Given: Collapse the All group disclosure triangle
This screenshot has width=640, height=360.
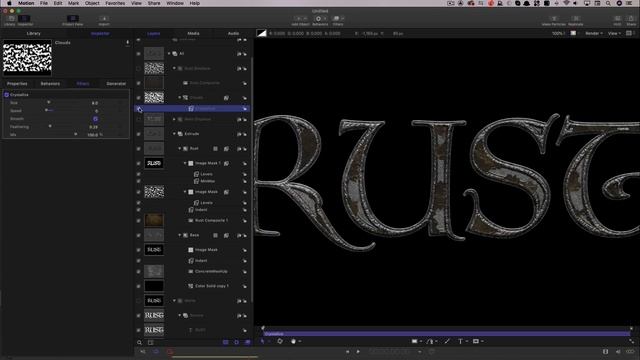Looking at the screenshot, I should [169, 53].
